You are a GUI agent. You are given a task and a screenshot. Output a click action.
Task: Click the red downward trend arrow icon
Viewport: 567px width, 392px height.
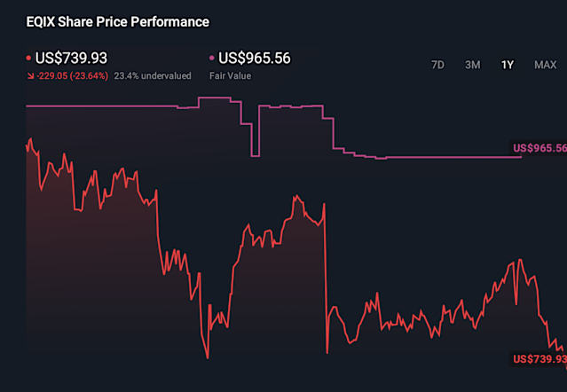point(29,76)
